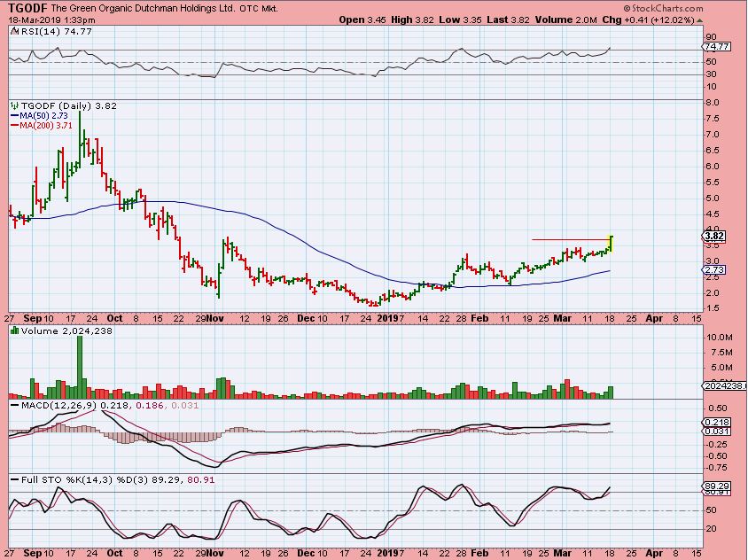This screenshot has width=748, height=560.
Task: Click the 'MA(50) 2.73' legend text
Action: (44, 116)
